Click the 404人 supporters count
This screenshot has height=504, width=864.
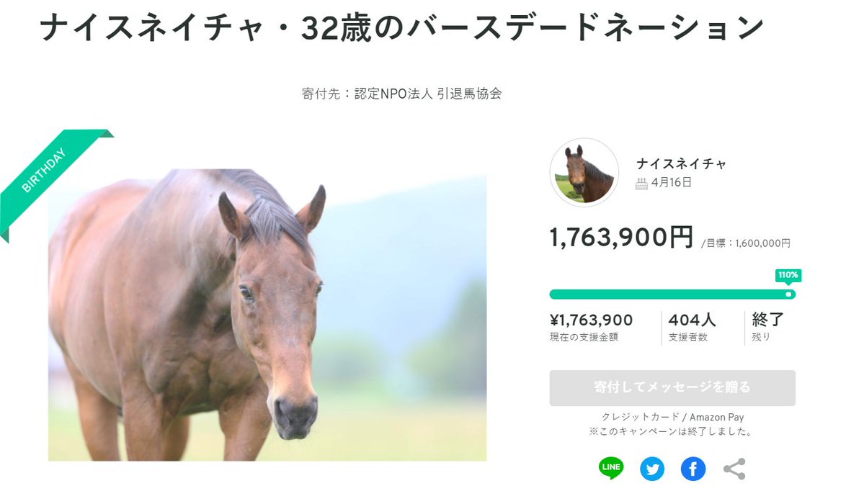(693, 320)
